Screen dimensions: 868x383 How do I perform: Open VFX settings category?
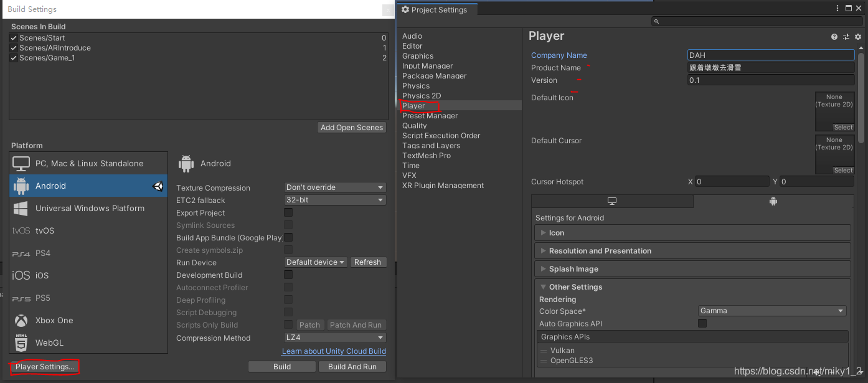coord(409,176)
